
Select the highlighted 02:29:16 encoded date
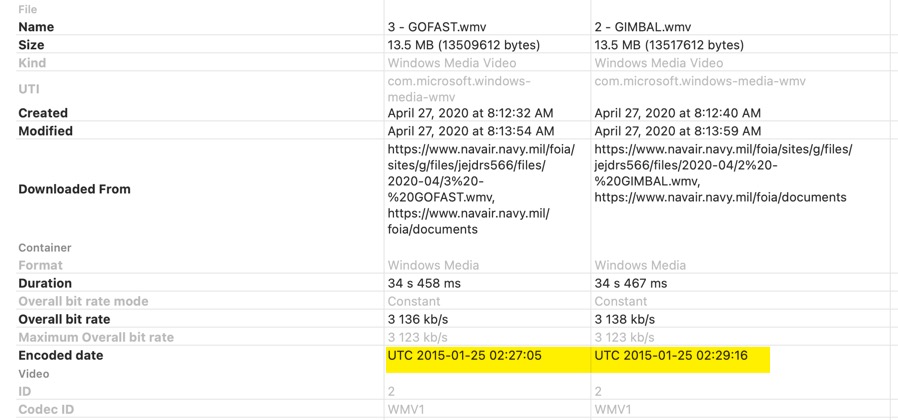point(671,356)
